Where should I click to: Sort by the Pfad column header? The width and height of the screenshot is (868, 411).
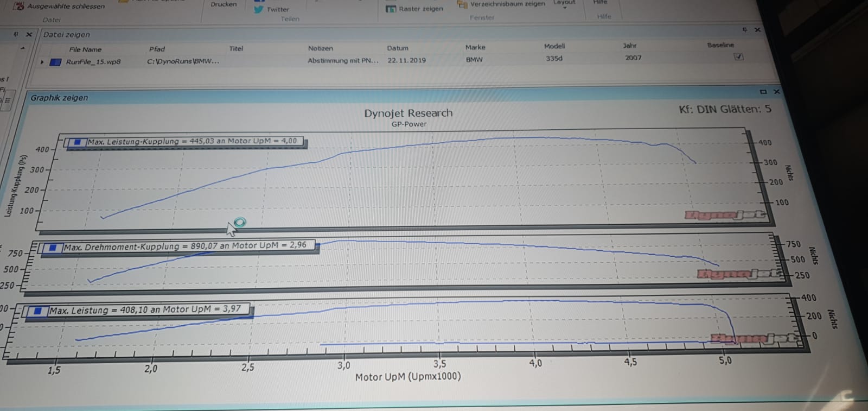click(157, 49)
